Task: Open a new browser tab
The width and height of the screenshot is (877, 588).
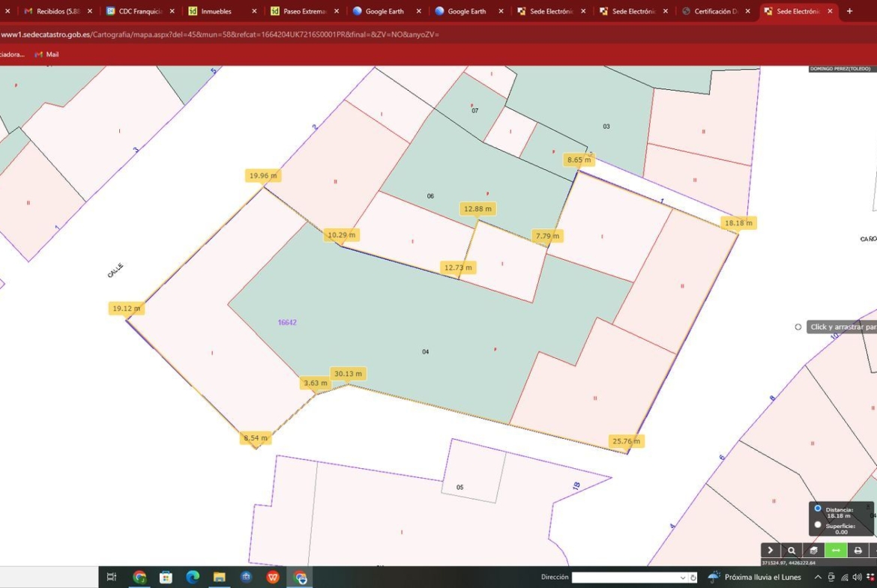Action: pos(849,11)
